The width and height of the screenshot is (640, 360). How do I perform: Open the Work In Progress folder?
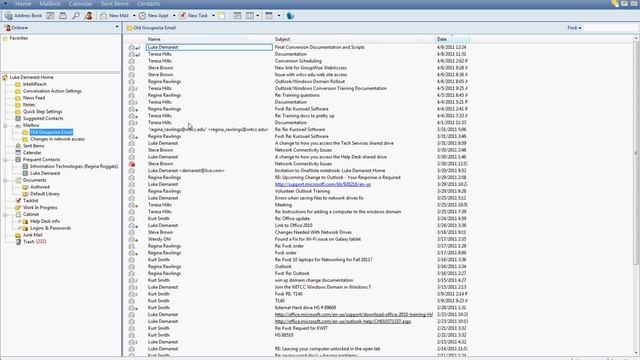[x=40, y=208]
